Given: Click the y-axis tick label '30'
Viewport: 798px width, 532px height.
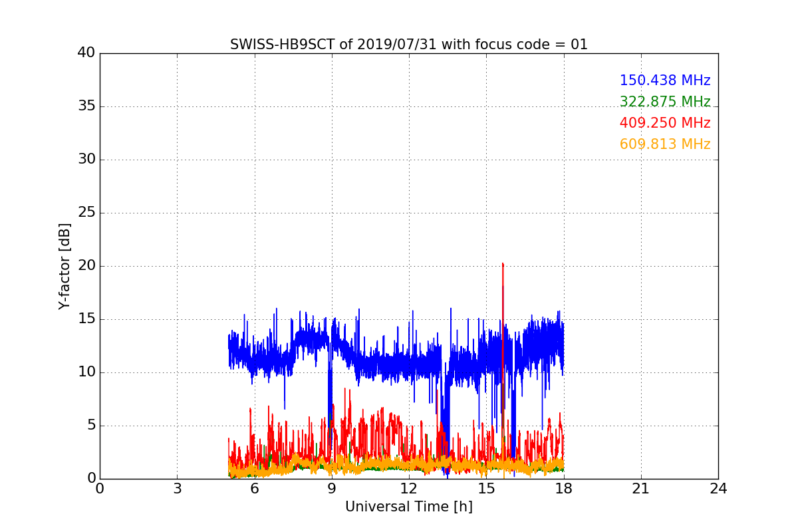Looking at the screenshot, I should (86, 160).
